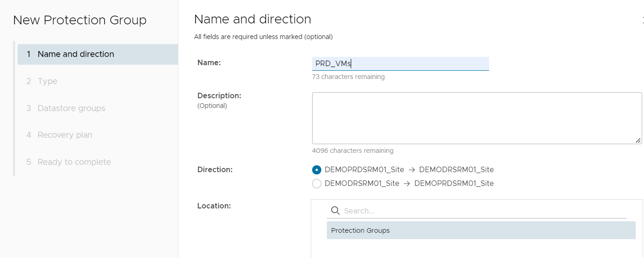The height and width of the screenshot is (258, 644).
Task: Click the 4096 characters remaining hint
Action: pos(352,151)
